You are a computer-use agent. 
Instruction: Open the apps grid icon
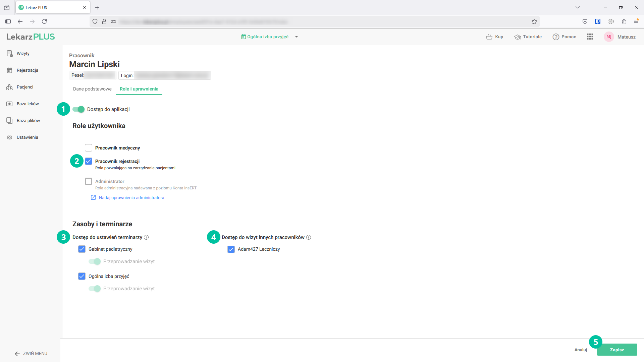point(590,37)
